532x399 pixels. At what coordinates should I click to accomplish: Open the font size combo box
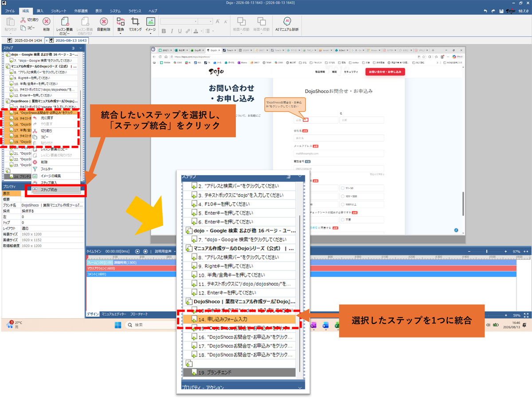[205, 21]
